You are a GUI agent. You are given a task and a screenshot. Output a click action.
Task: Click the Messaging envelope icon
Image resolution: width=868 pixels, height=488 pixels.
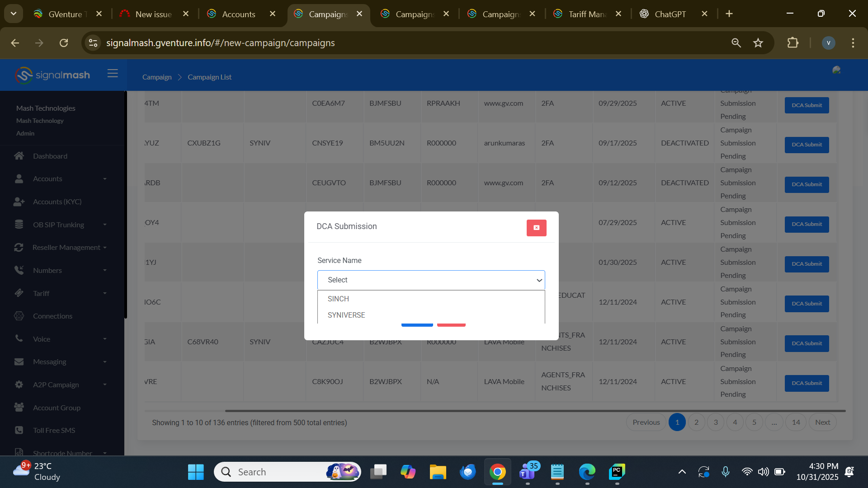[19, 361]
